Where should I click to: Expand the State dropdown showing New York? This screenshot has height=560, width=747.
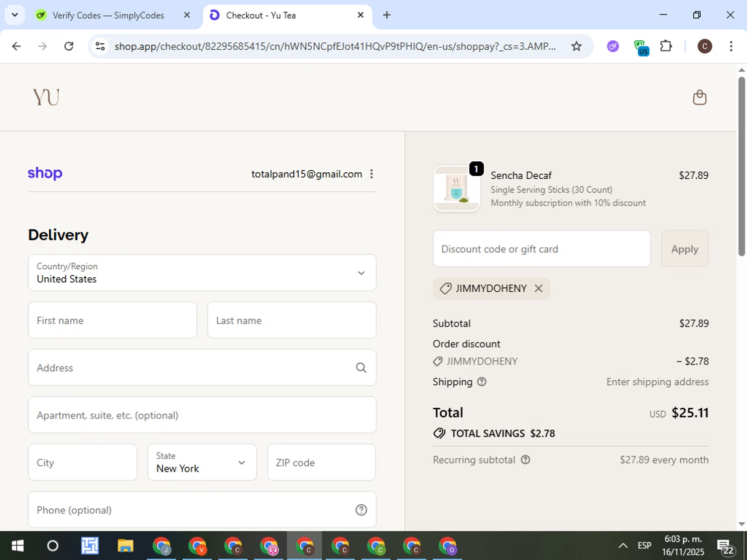point(202,462)
